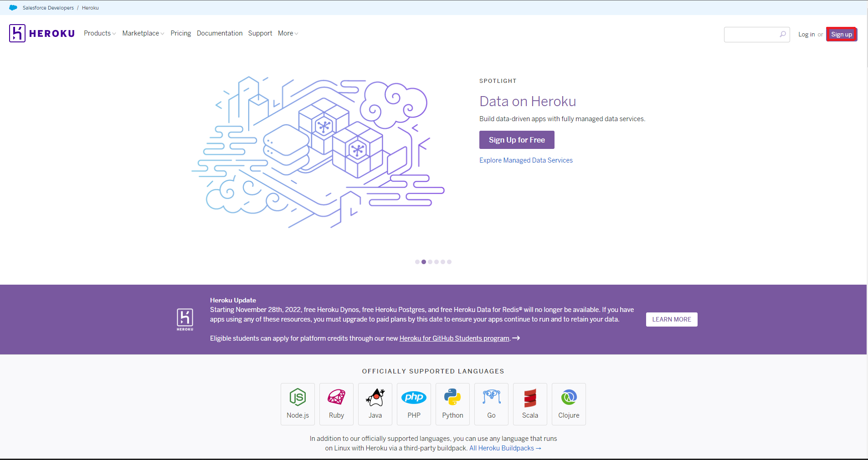The width and height of the screenshot is (868, 460).
Task: Expand the More dropdown menu
Action: coord(288,33)
